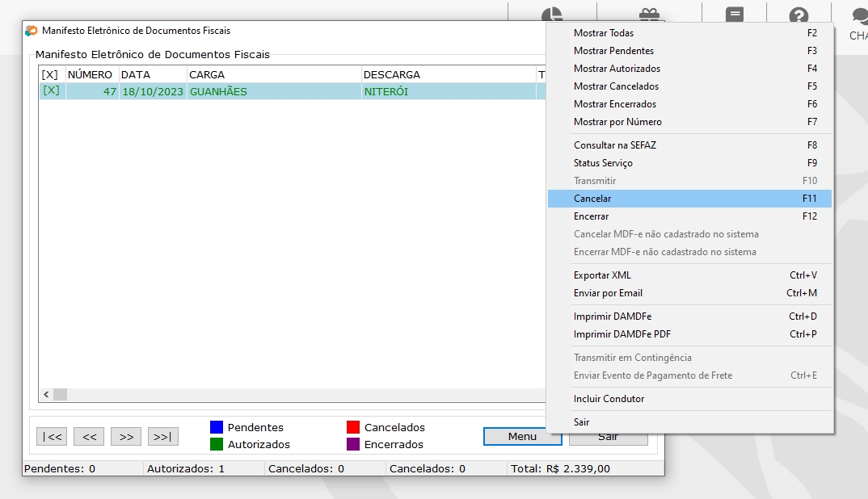This screenshot has height=499, width=868.
Task: Select Sair at the bottom of the menu
Action: 689,421
